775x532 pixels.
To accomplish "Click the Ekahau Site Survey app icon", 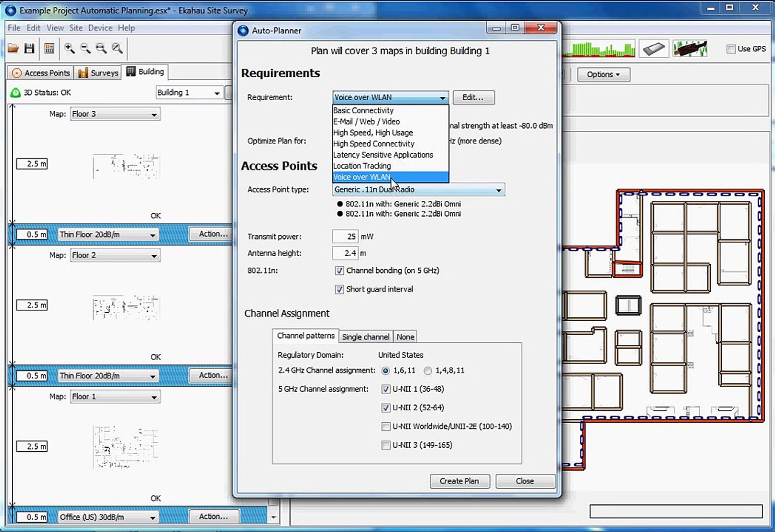I will 10,10.
